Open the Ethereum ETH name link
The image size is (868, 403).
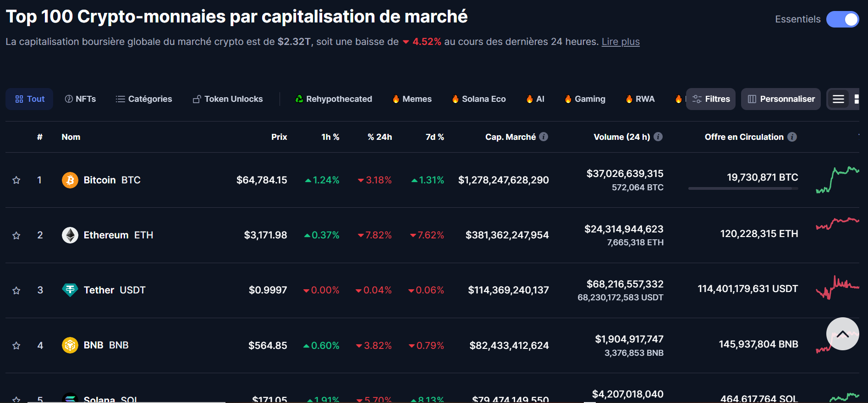[x=118, y=235]
